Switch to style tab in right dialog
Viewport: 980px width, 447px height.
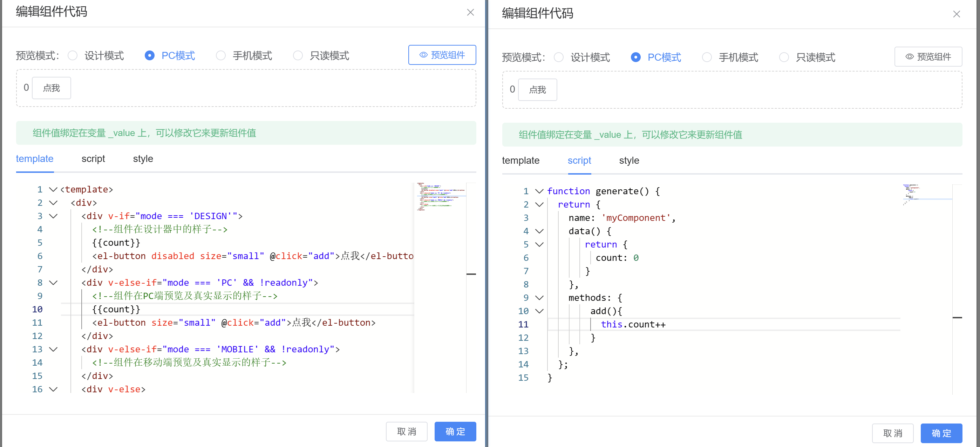coord(629,161)
